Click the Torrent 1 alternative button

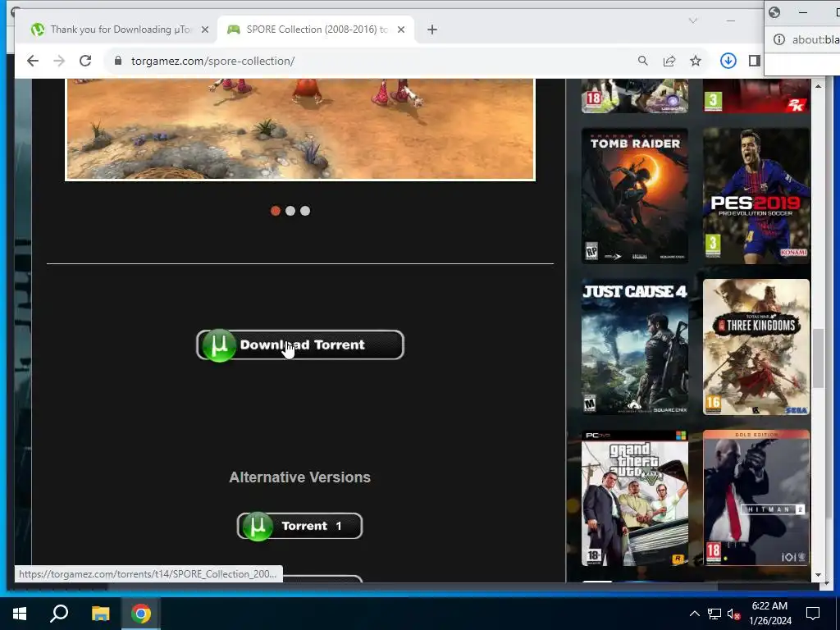[x=300, y=526]
